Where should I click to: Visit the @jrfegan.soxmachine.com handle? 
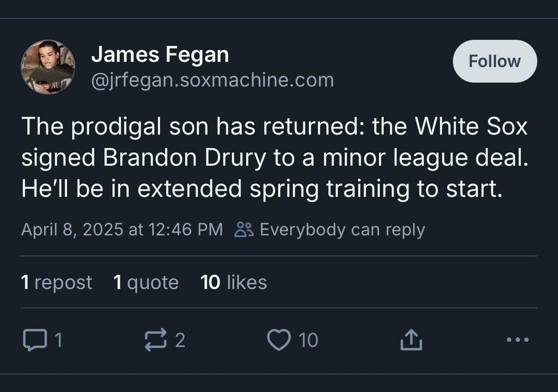212,80
